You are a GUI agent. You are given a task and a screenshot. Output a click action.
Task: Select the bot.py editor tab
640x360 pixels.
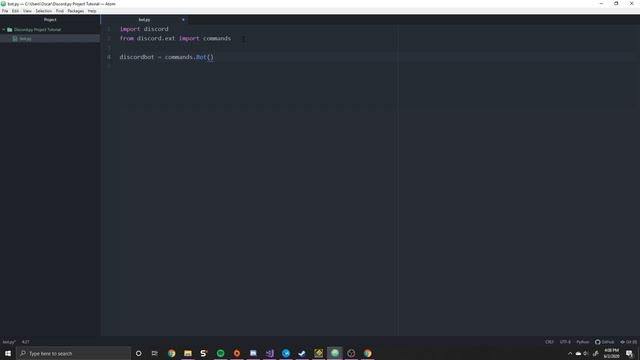point(144,20)
